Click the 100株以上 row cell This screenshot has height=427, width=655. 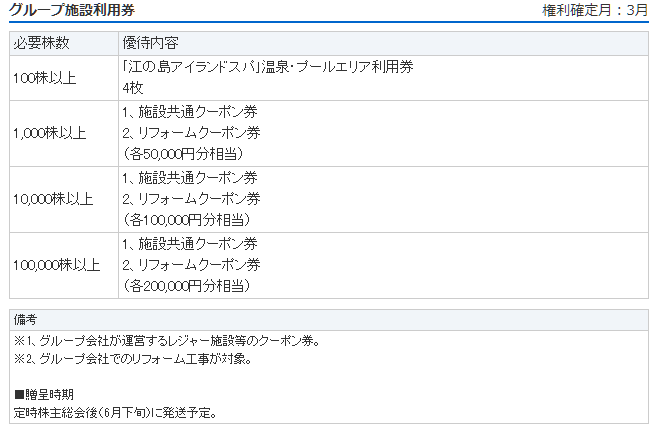(44, 77)
